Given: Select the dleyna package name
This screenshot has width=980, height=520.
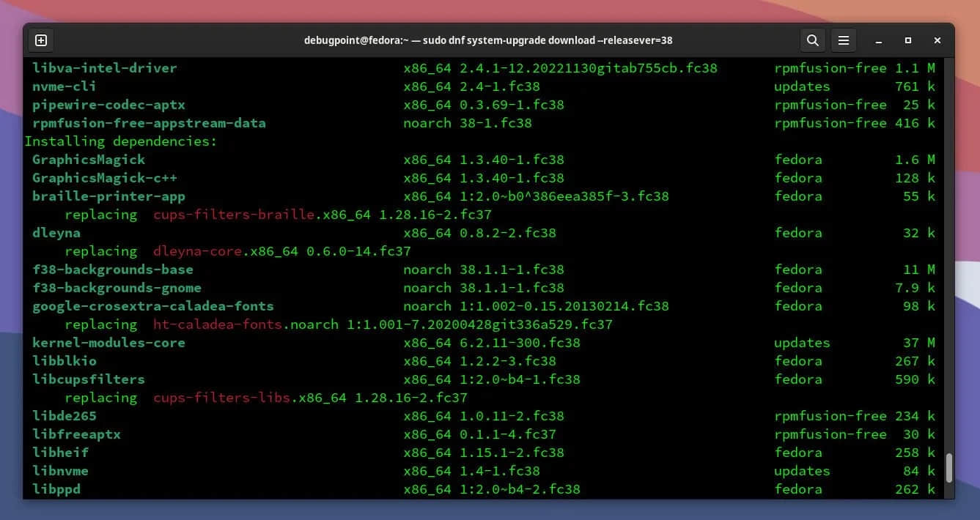Looking at the screenshot, I should point(56,233).
